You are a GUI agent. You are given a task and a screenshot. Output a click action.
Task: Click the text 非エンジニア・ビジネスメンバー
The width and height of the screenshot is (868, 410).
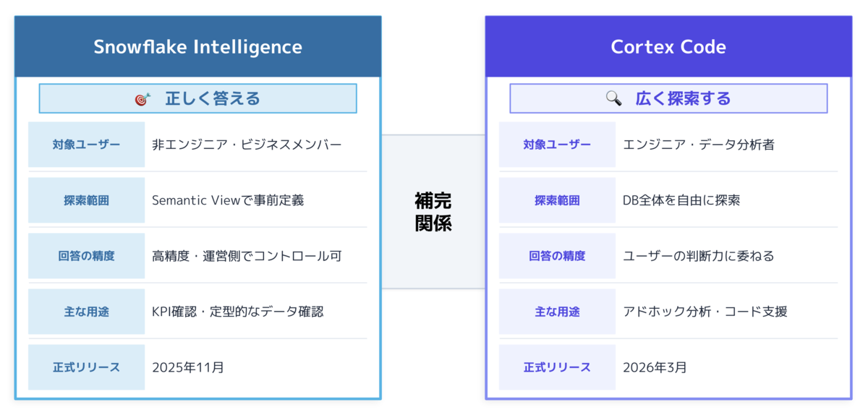[247, 145]
